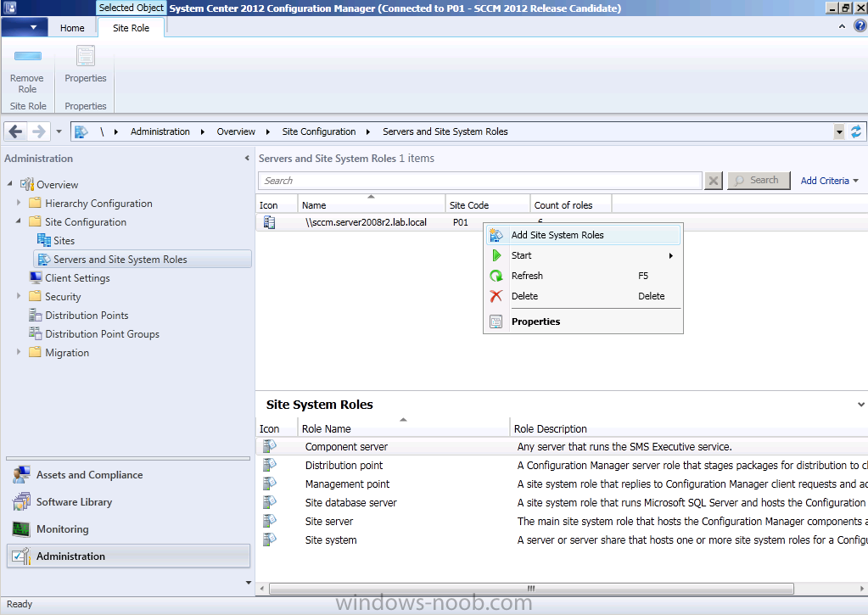Open the Assets and Compliance workspace

[x=128, y=475]
